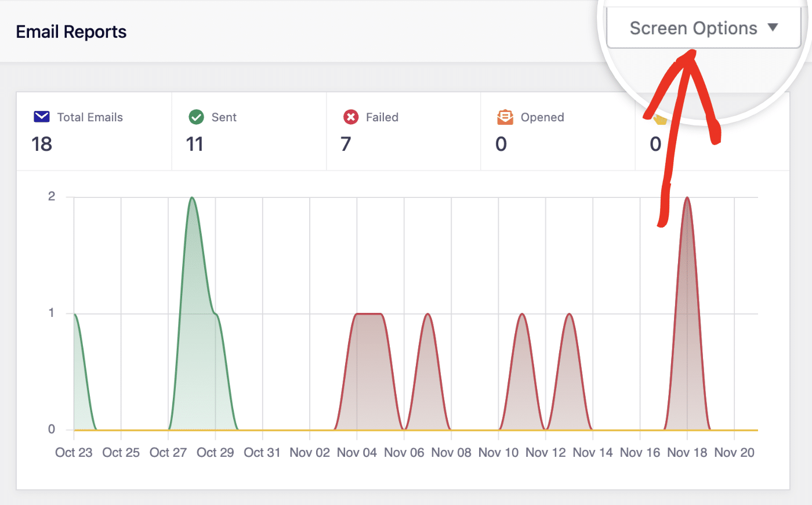Click the Nov 06 x-axis label
Viewport: 812px width, 505px height.
[404, 453]
